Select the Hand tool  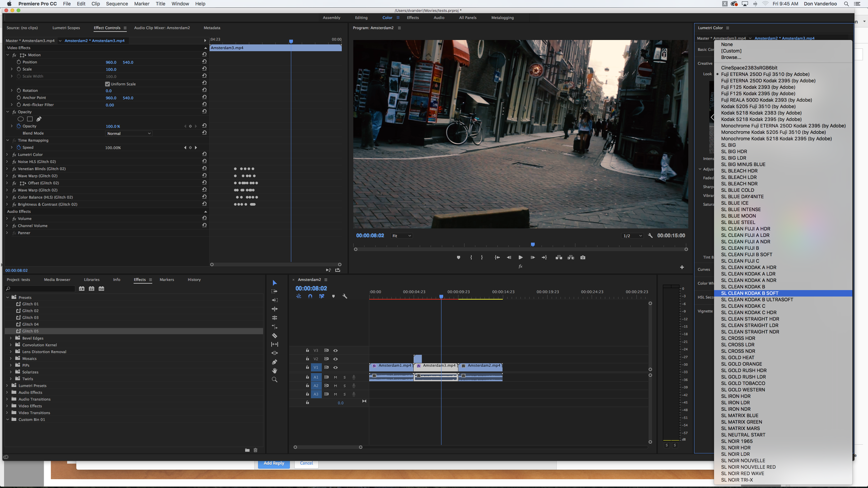[x=275, y=371]
